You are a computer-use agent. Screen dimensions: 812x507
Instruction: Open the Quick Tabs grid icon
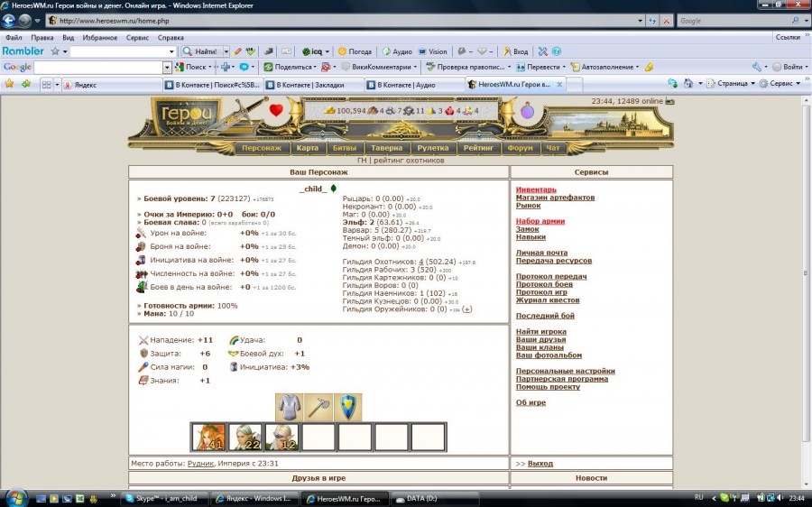coord(47,85)
